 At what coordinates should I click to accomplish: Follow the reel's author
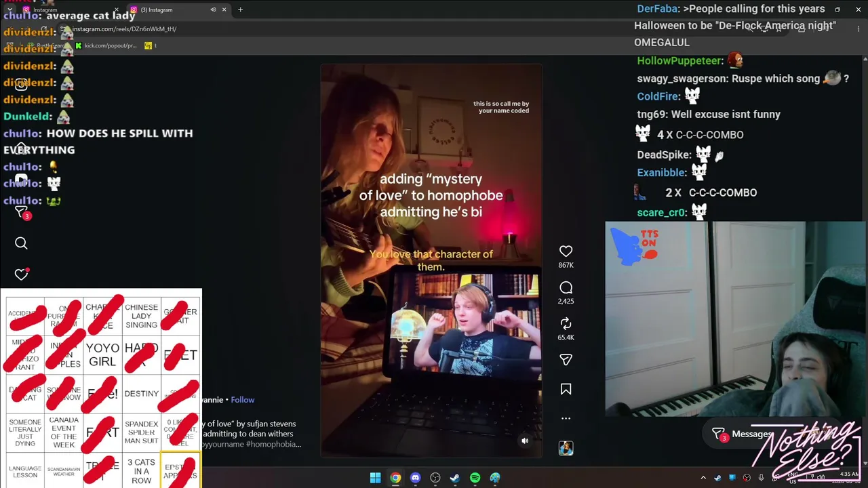click(242, 400)
